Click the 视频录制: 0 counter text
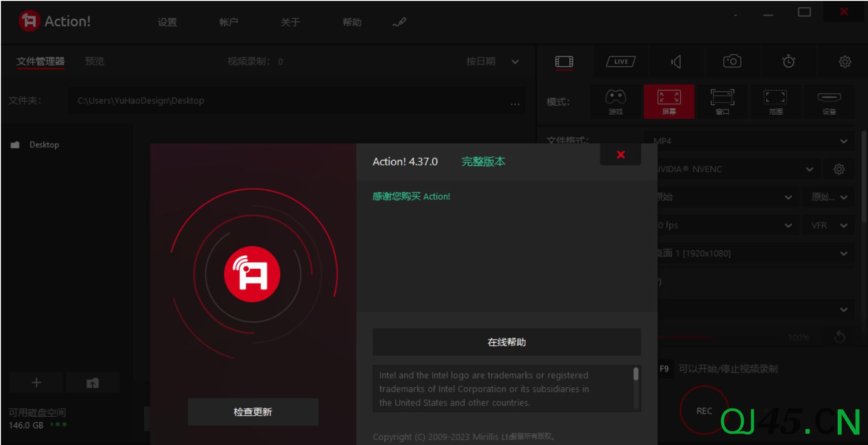Screen dimensions: 868x445 pyautogui.click(x=255, y=61)
